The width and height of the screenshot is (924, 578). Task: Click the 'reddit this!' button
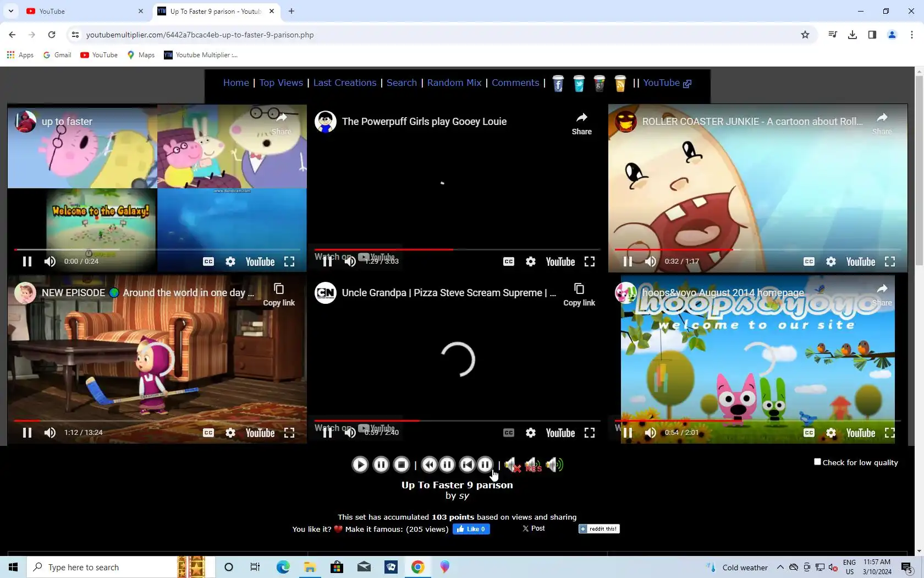599,529
